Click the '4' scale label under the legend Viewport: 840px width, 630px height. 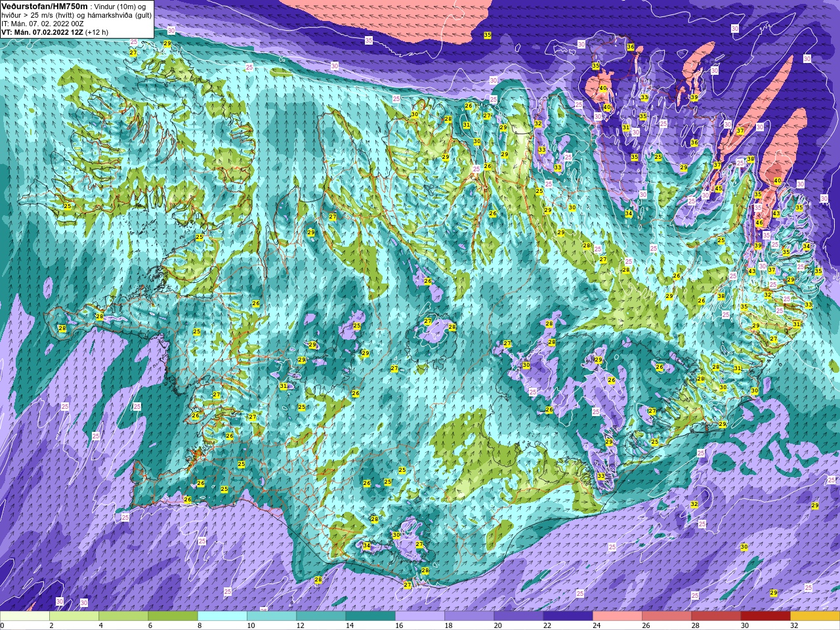point(100,625)
